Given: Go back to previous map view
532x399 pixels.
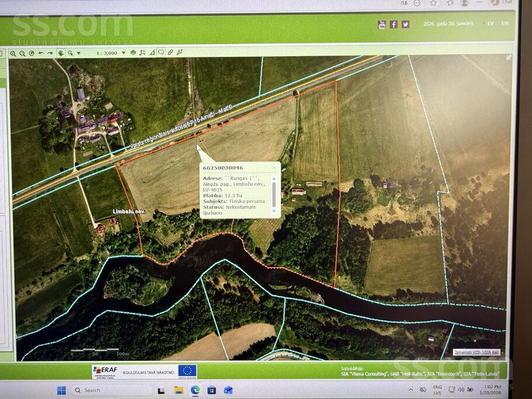Looking at the screenshot, I should click(42, 53).
